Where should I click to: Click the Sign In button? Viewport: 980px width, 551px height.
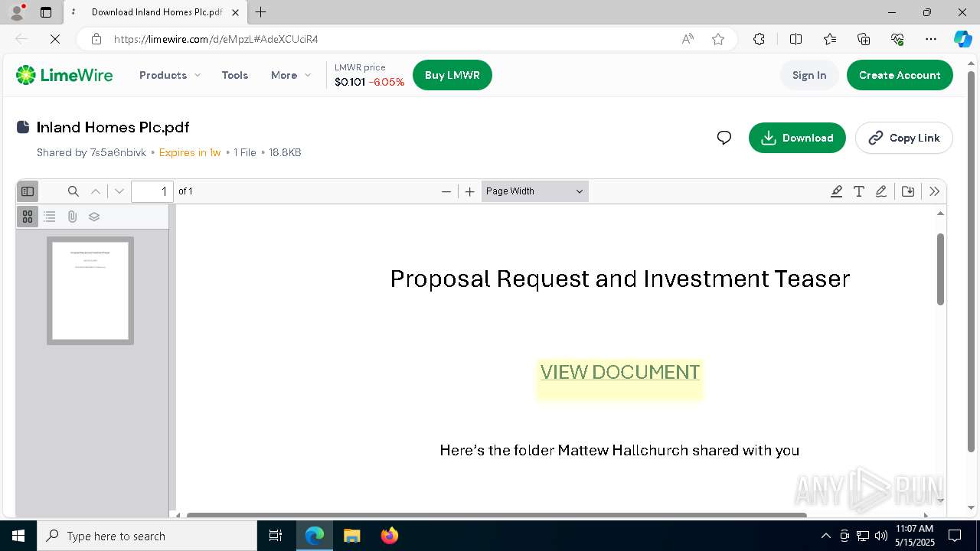809,75
